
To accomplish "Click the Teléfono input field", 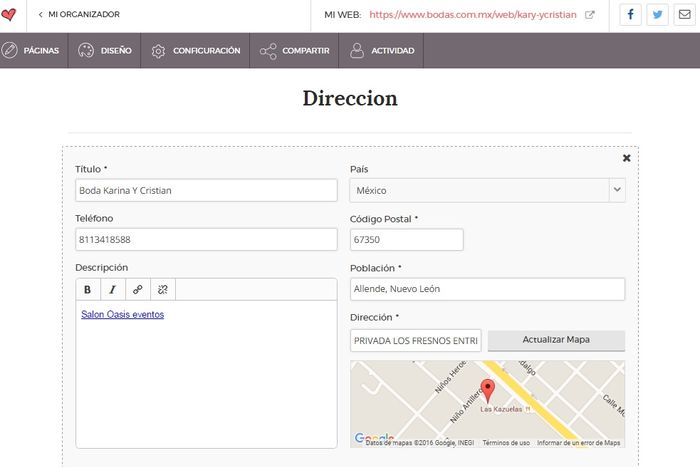I will pyautogui.click(x=206, y=239).
